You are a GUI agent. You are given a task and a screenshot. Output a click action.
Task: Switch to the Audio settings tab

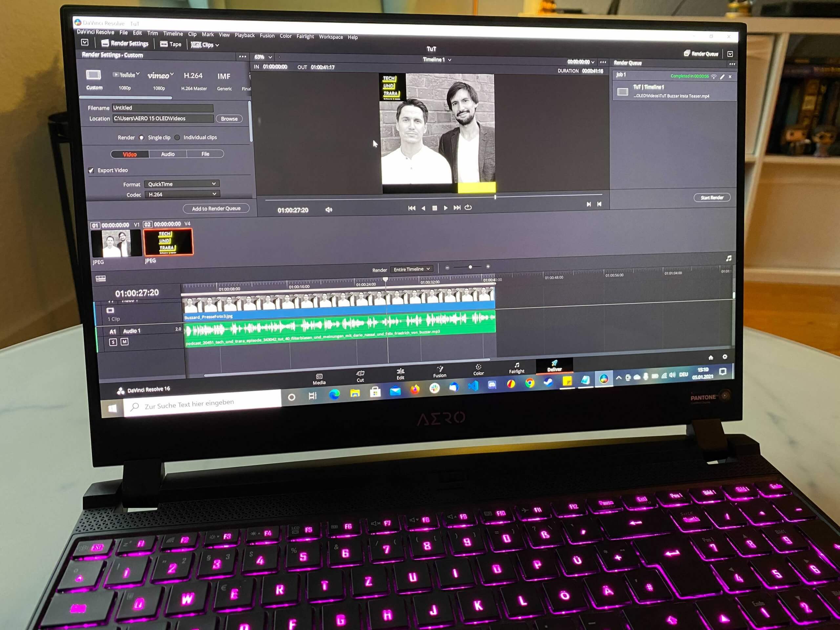tap(167, 154)
